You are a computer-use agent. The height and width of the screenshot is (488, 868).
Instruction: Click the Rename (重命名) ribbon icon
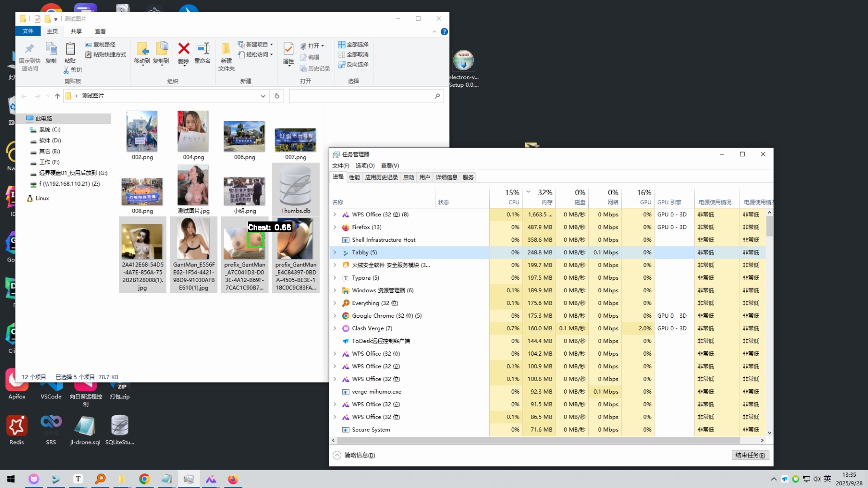click(203, 49)
